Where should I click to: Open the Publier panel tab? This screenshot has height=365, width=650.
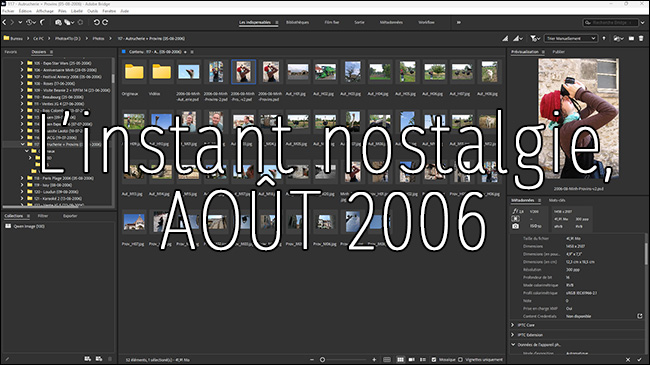558,52
